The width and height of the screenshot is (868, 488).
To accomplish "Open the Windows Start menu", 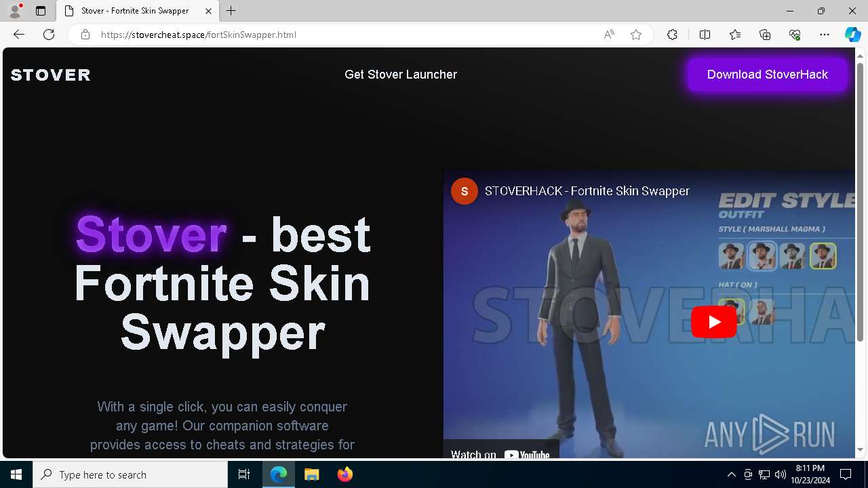I will coord(16,474).
